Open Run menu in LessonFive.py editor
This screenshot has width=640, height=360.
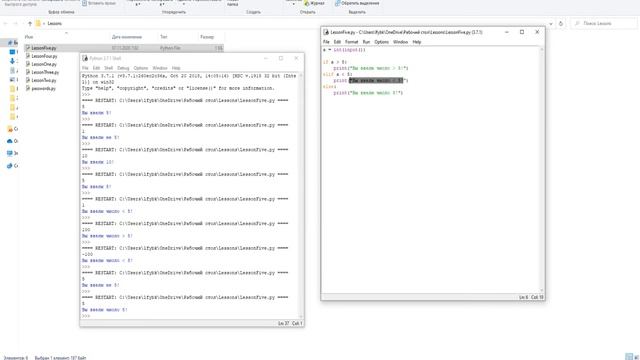366,42
